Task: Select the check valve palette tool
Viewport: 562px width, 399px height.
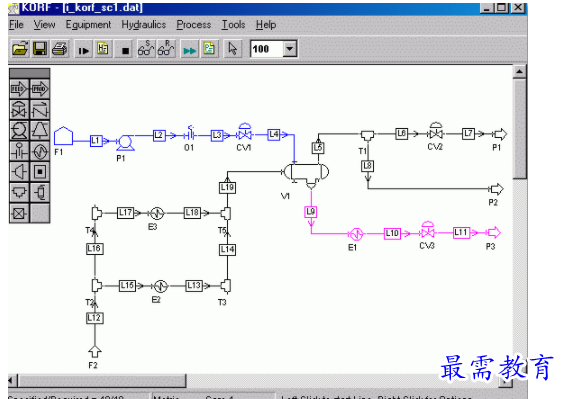Action: pos(39,109)
